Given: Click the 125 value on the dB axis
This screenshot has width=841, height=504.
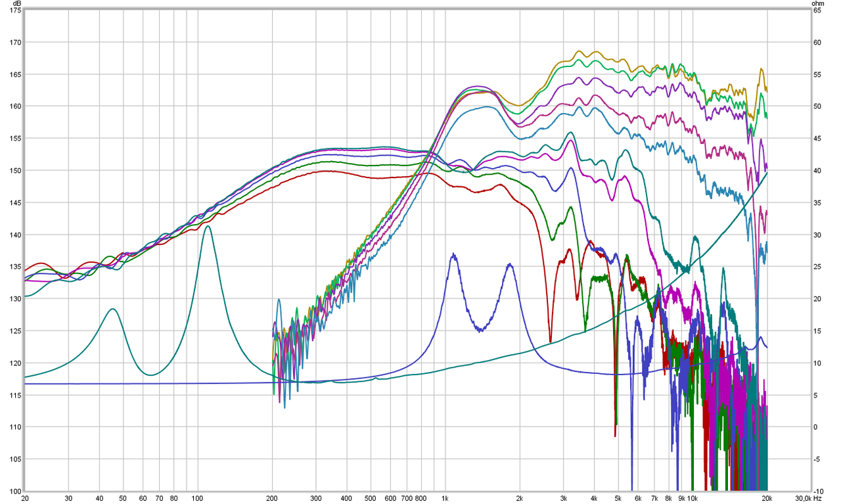Looking at the screenshot, I should click(x=14, y=331).
